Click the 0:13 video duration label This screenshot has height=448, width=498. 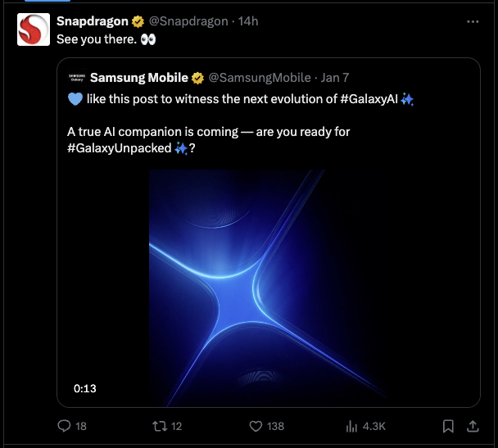click(x=84, y=388)
